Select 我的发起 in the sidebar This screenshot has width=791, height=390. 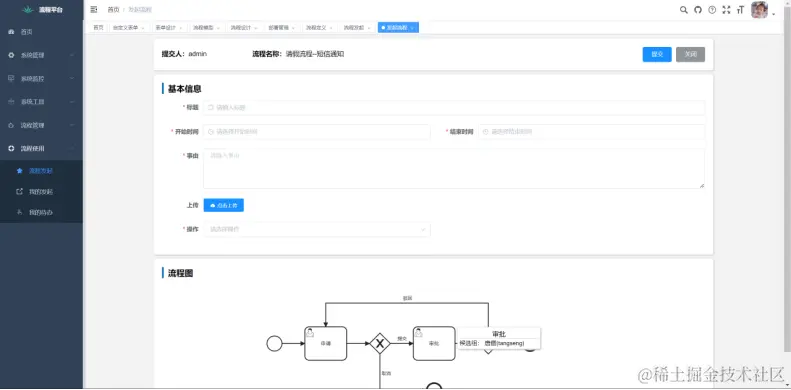41,192
